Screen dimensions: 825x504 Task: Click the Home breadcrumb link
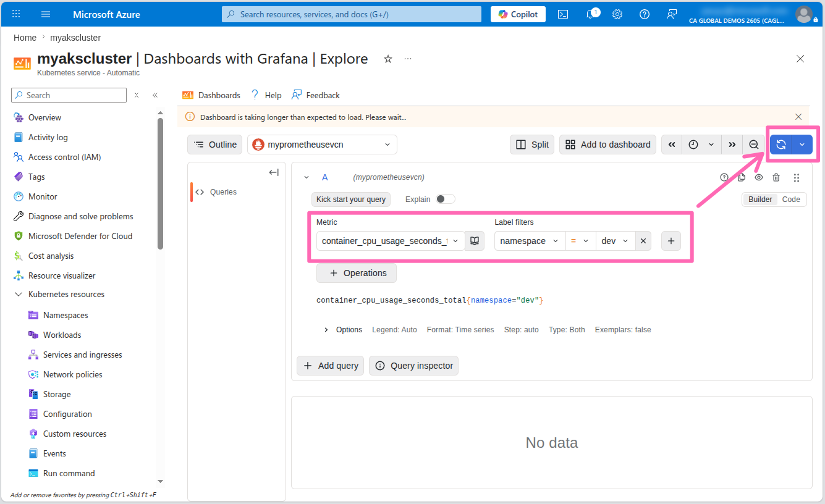click(x=25, y=38)
